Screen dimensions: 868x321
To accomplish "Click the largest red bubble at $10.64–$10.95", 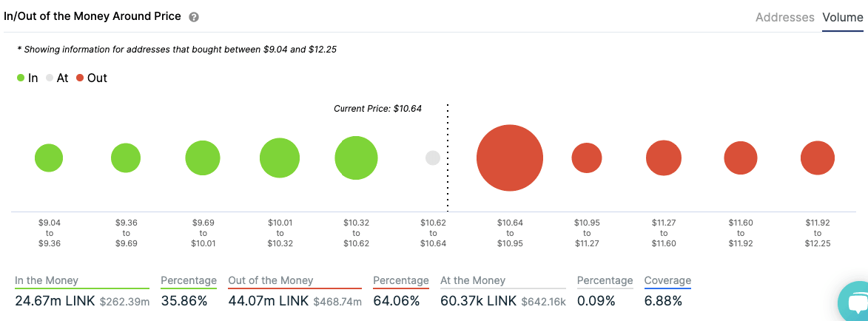I will [x=509, y=158].
